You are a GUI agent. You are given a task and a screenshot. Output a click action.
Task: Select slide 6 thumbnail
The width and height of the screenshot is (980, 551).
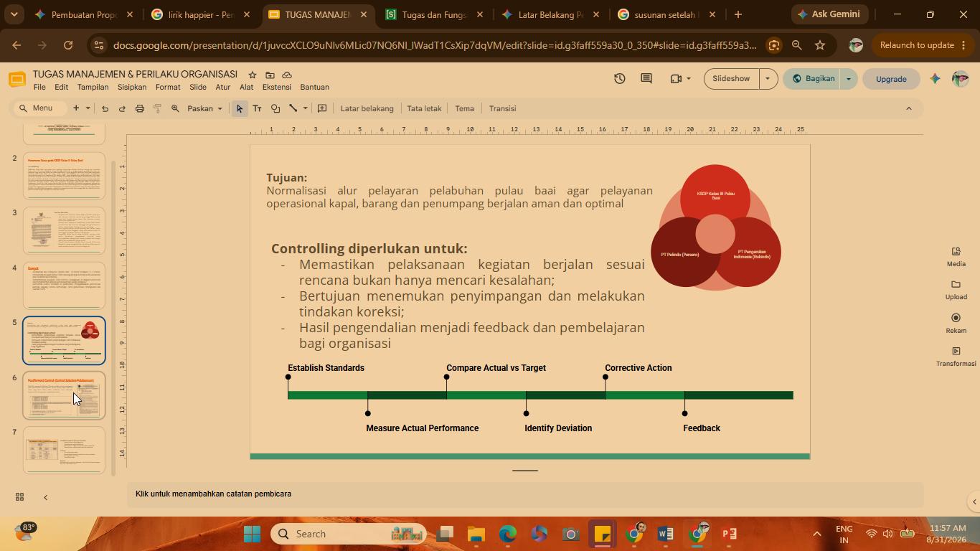(64, 395)
